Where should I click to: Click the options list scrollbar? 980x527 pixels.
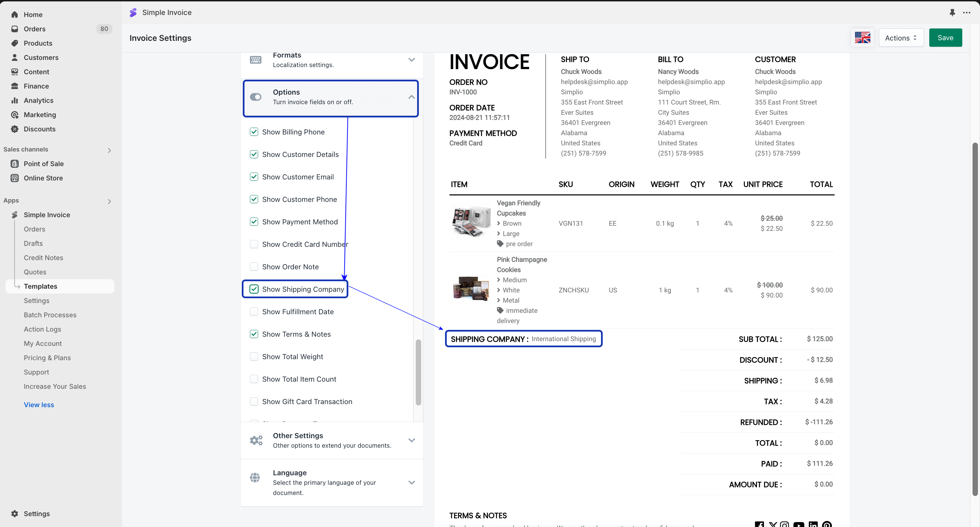418,373
